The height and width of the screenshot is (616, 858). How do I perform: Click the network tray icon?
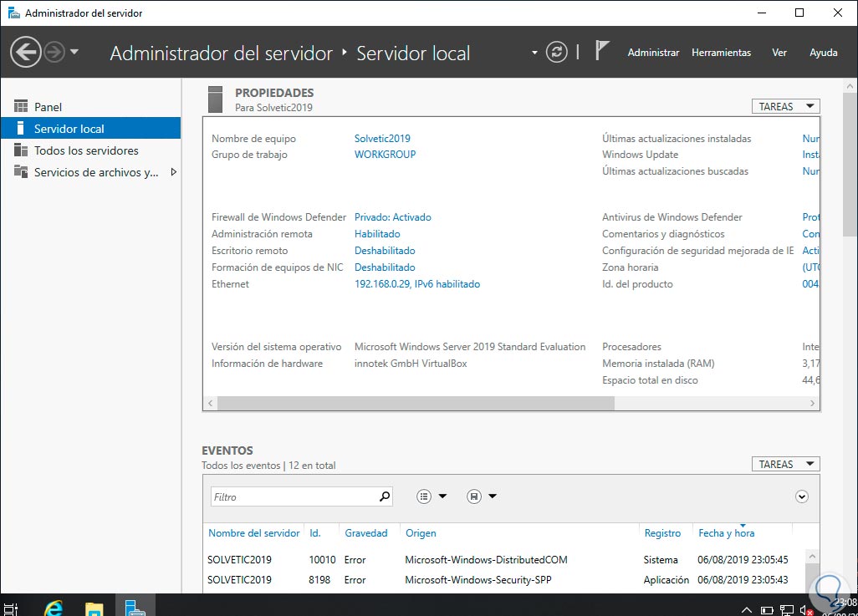[x=786, y=610]
